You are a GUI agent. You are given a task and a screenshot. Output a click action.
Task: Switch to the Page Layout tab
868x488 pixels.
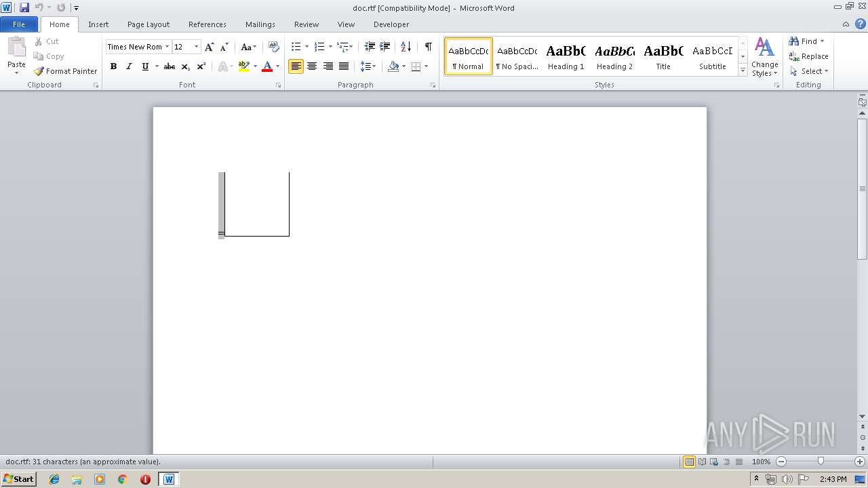tap(149, 24)
